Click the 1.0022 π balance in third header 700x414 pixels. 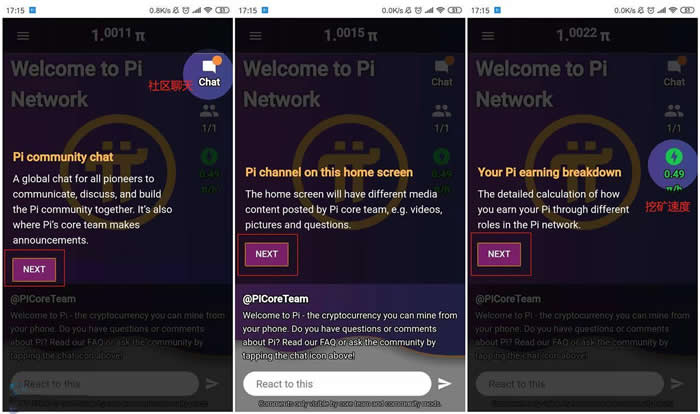pyautogui.click(x=583, y=34)
